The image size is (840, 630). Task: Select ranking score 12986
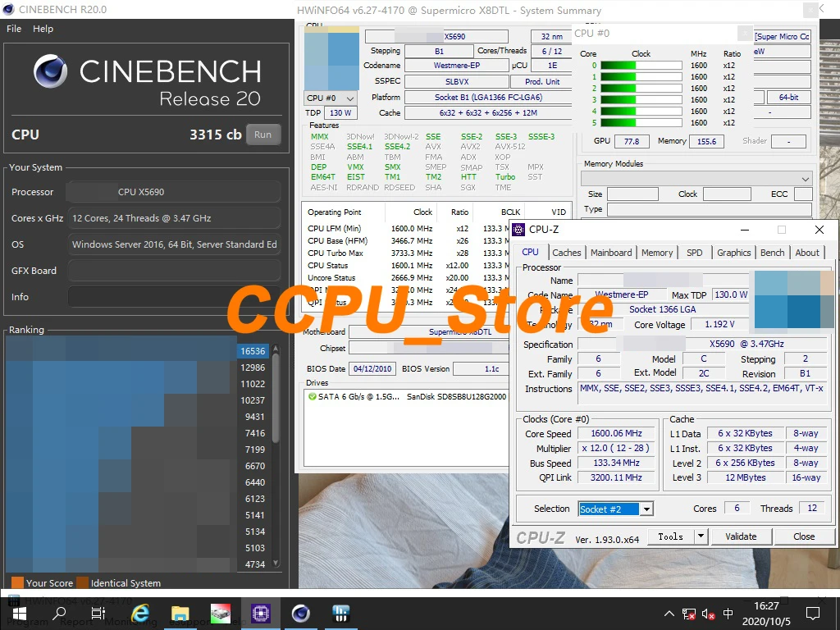[253, 367]
